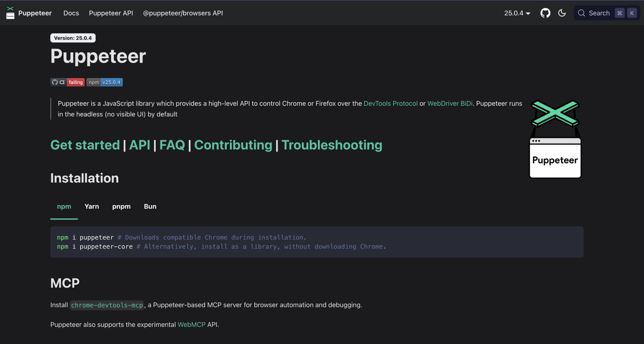Open the @puppeteer/browsers API navbar item

(x=183, y=13)
